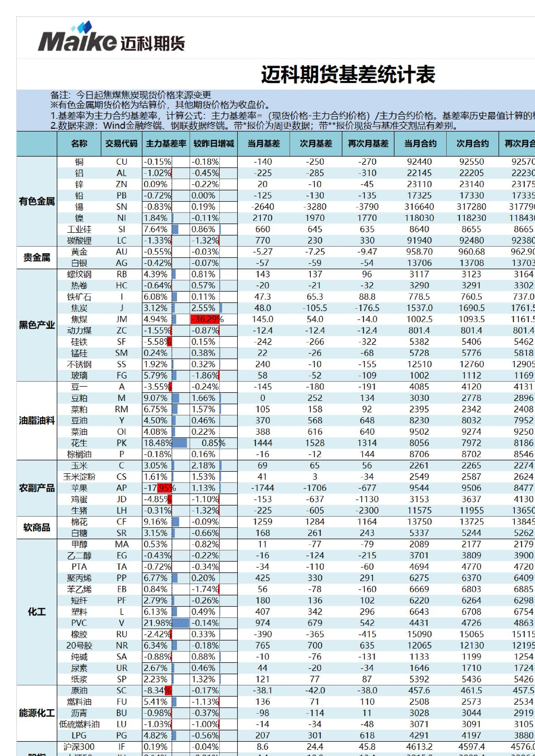Select the UR trading code cell
This screenshot has height=756, width=535.
122,668
